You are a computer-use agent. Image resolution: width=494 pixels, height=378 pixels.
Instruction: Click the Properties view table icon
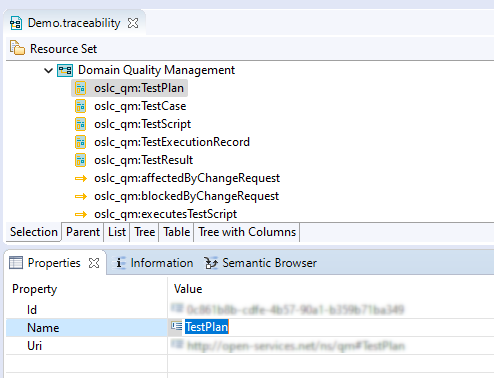tap(16, 263)
